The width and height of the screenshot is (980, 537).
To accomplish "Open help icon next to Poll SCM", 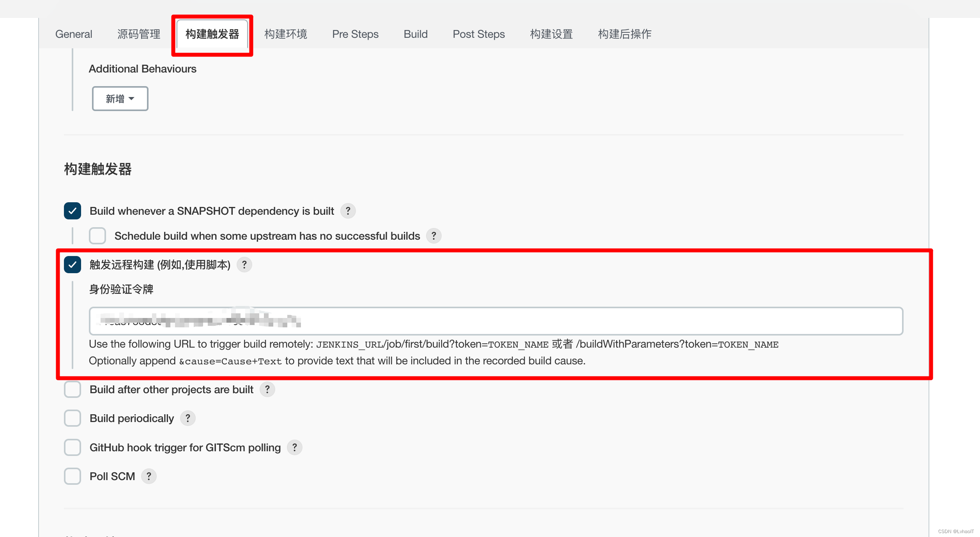I will point(149,476).
